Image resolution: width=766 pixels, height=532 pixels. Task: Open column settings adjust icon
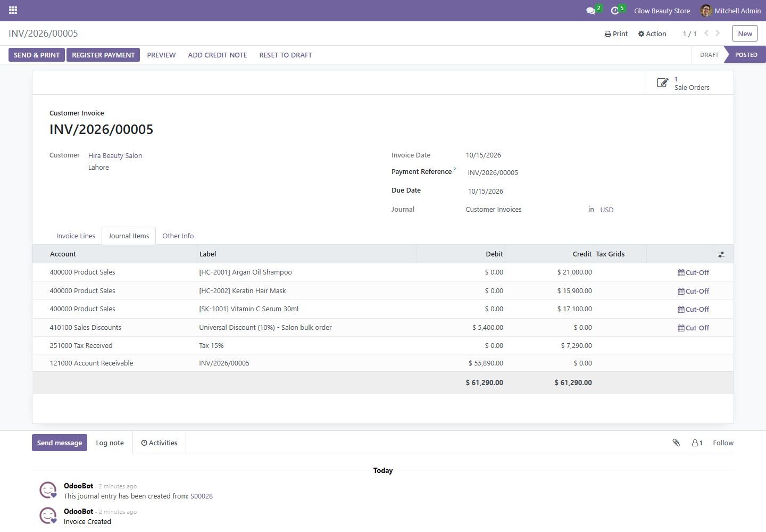click(x=721, y=254)
